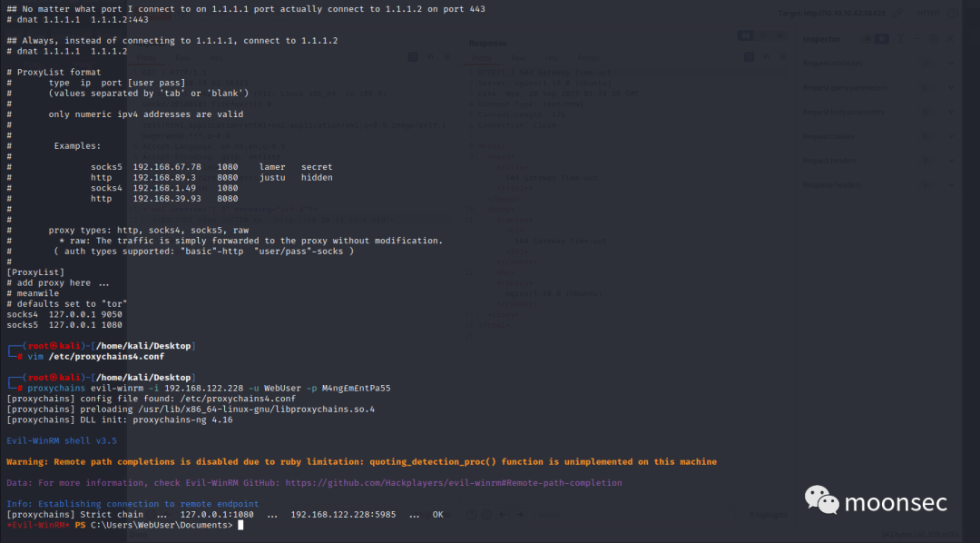Open response search settings gear icon

487,515
